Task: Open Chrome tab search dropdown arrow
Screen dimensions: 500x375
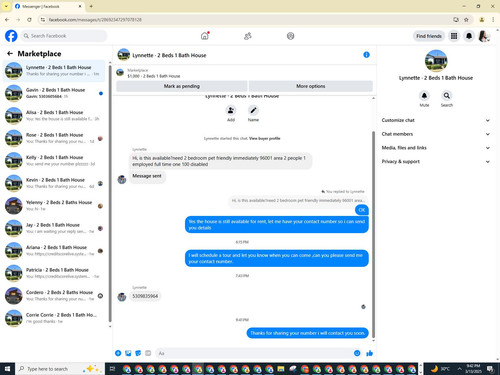Action: point(6,6)
